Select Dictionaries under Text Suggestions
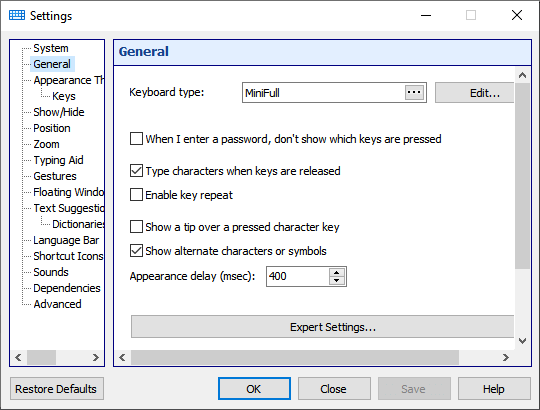 [x=78, y=224]
